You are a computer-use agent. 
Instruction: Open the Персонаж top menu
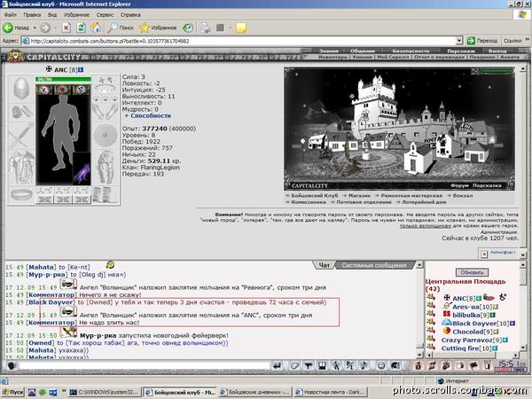(461, 51)
